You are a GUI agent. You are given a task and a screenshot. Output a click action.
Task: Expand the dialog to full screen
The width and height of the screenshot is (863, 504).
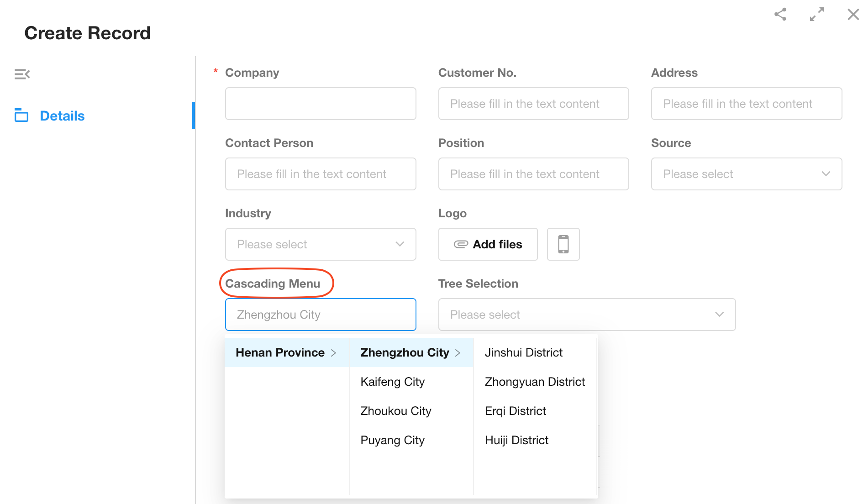(x=816, y=15)
